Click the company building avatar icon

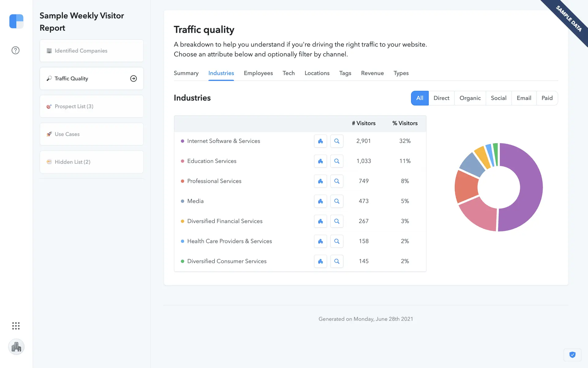pyautogui.click(x=16, y=347)
